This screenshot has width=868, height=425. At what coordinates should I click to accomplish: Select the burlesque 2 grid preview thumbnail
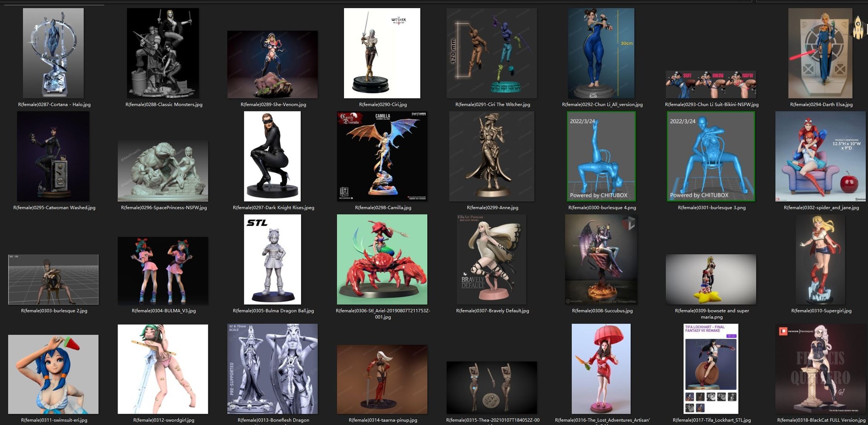[x=53, y=280]
